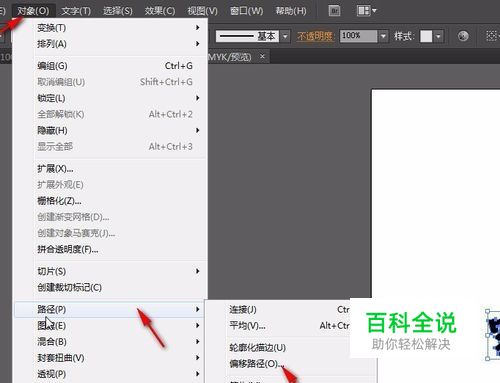Image resolution: width=500 pixels, height=383 pixels.
Task: Choose 平均(V)... in path submenu
Action: (278, 325)
